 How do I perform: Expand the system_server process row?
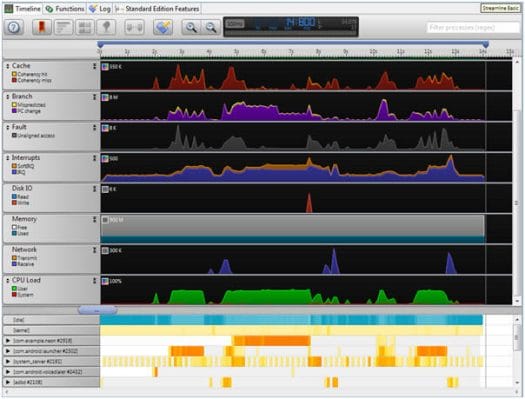coord(7,362)
